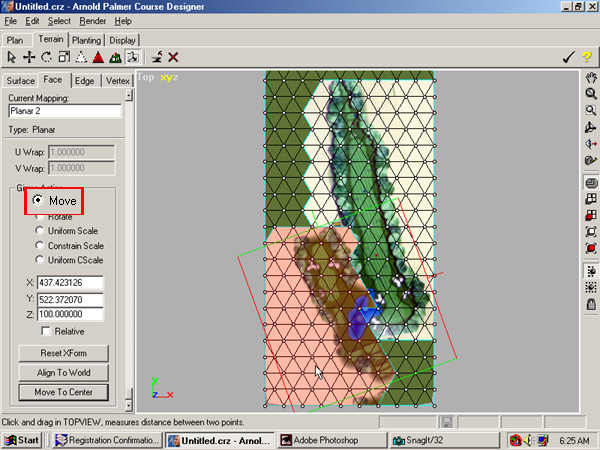Click the zoom extents white square icon

point(591,232)
